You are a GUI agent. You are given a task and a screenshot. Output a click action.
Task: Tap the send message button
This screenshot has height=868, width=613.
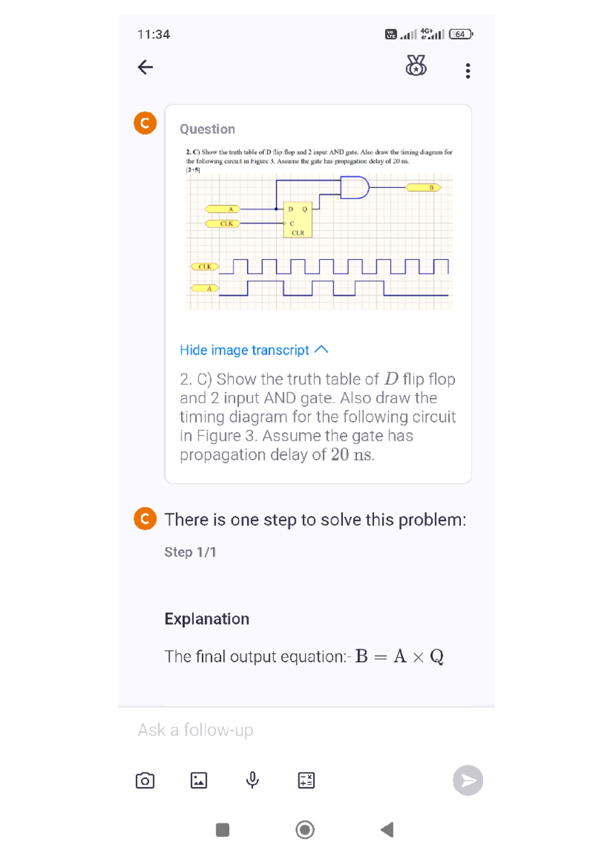(467, 780)
